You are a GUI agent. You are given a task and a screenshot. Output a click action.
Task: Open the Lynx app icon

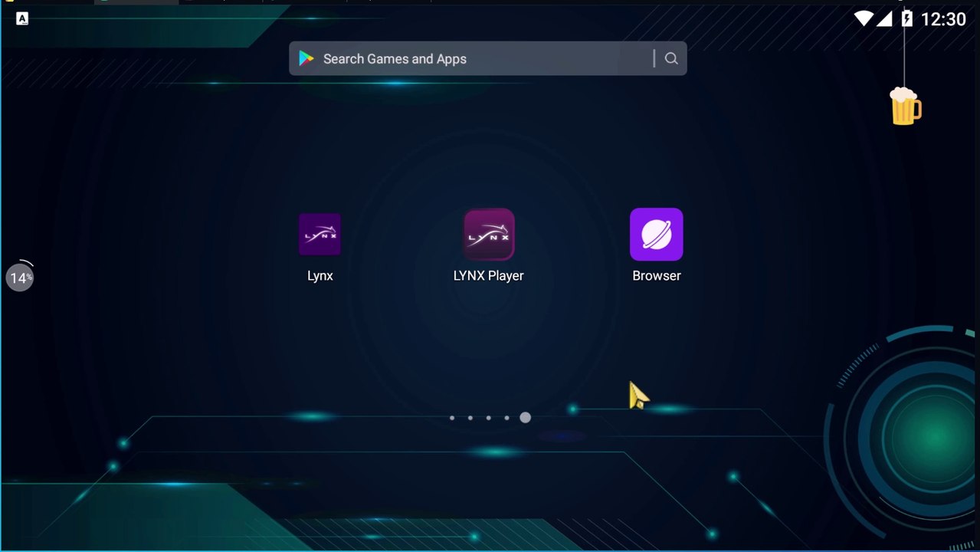point(320,234)
